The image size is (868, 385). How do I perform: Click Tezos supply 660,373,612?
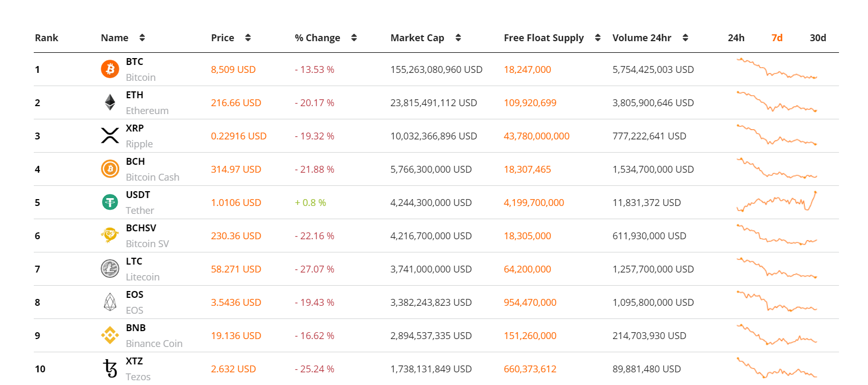pyautogui.click(x=530, y=369)
